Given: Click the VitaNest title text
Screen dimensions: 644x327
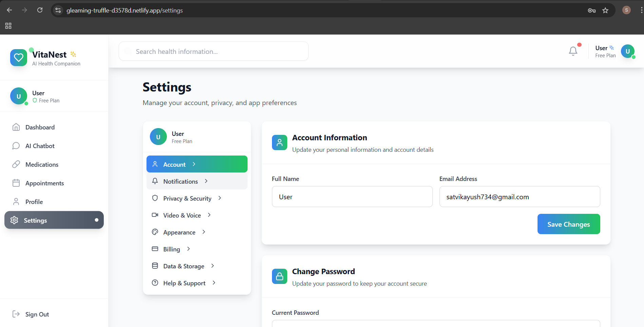Looking at the screenshot, I should (x=50, y=55).
